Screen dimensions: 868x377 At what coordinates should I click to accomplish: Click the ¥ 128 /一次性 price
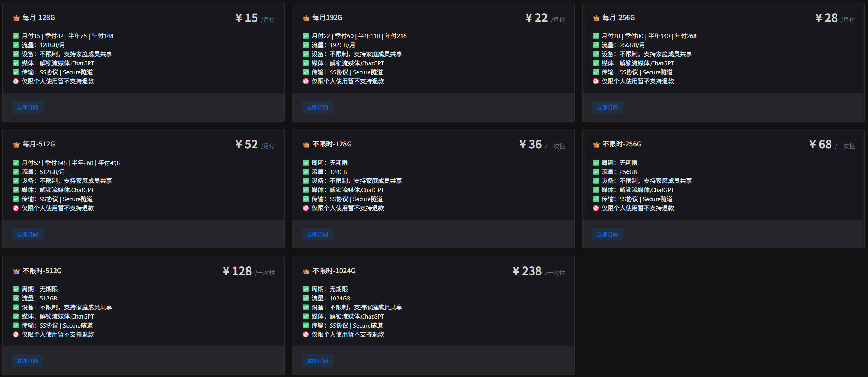249,271
